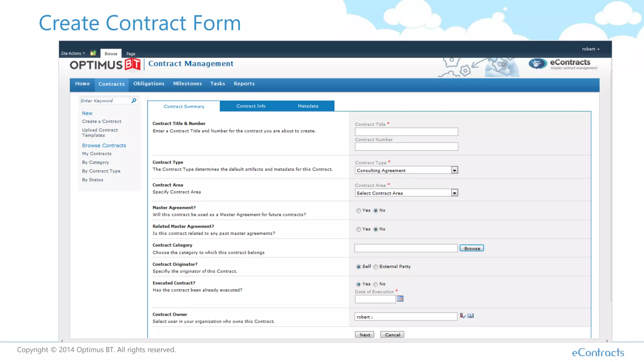
Task: Open the Contracts navigation item
Action: click(x=112, y=84)
